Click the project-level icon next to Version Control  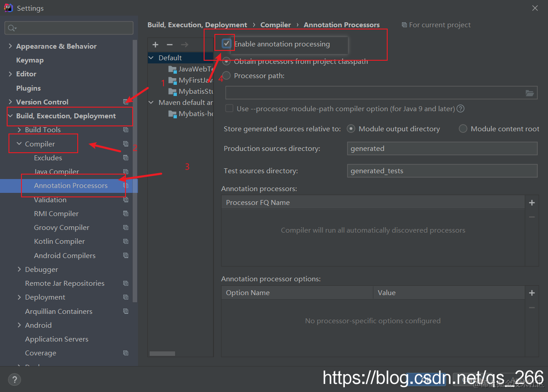click(x=126, y=102)
